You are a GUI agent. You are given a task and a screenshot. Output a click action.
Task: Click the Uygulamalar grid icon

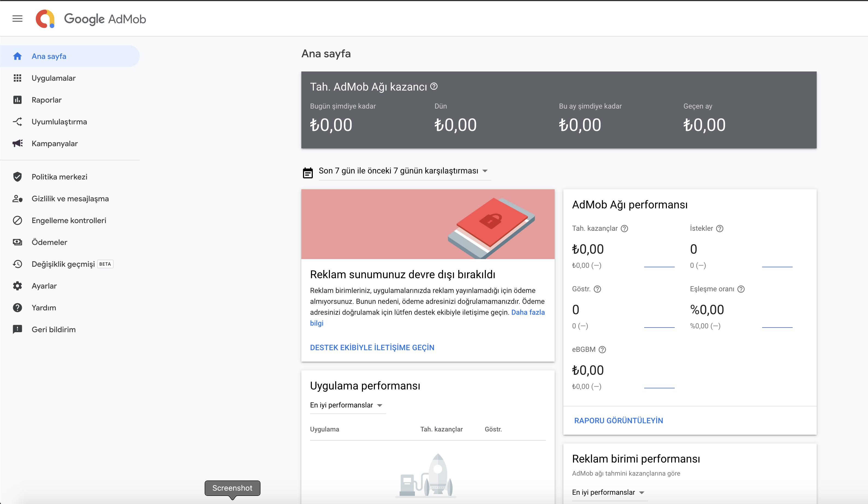click(17, 78)
